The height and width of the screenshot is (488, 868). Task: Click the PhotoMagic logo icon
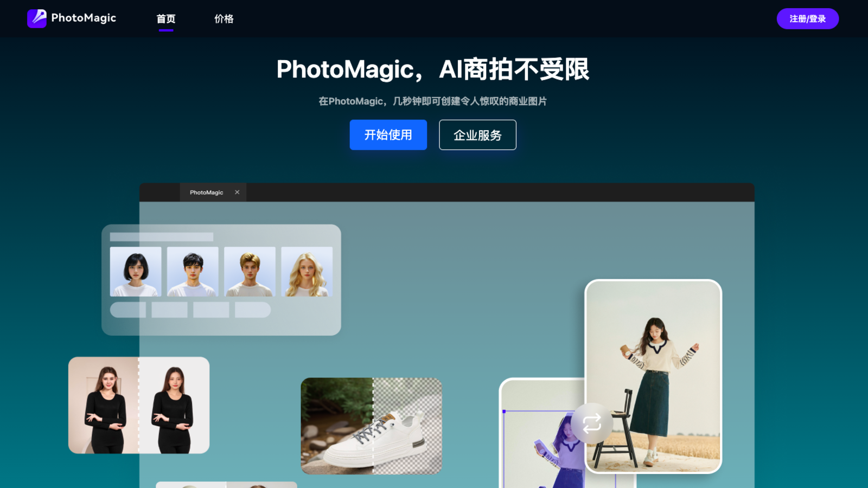pos(37,18)
